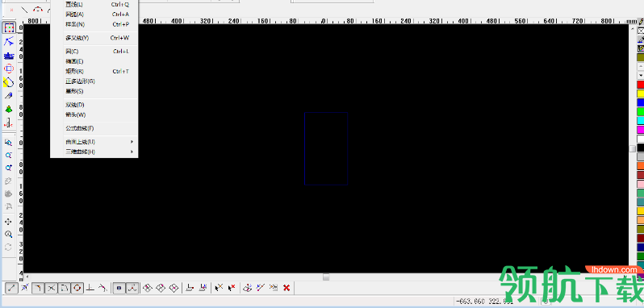Click the horizontal scrollbar left arrow
The image size is (644, 308).
tap(27, 277)
